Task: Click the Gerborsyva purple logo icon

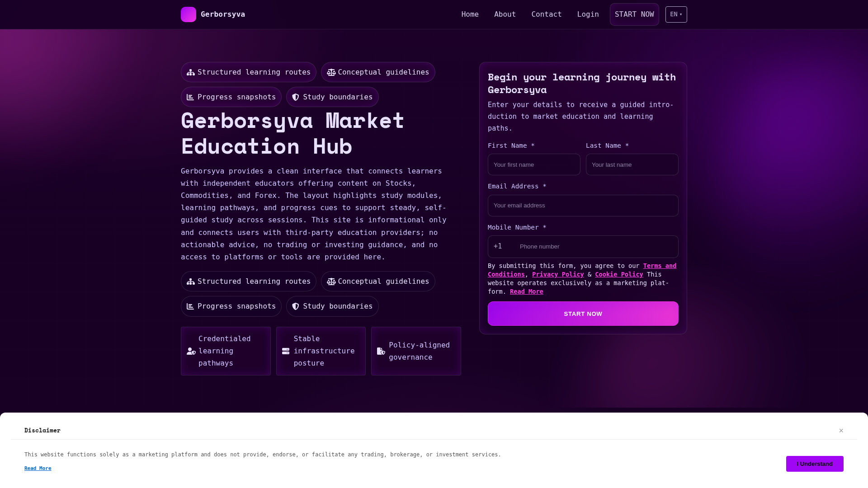Action: click(x=189, y=14)
